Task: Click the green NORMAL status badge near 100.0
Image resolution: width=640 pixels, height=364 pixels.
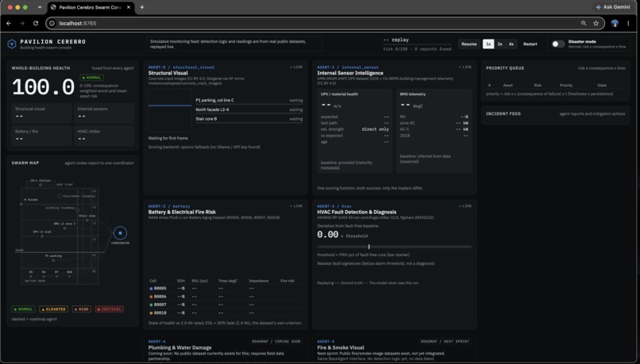Action: click(91, 78)
